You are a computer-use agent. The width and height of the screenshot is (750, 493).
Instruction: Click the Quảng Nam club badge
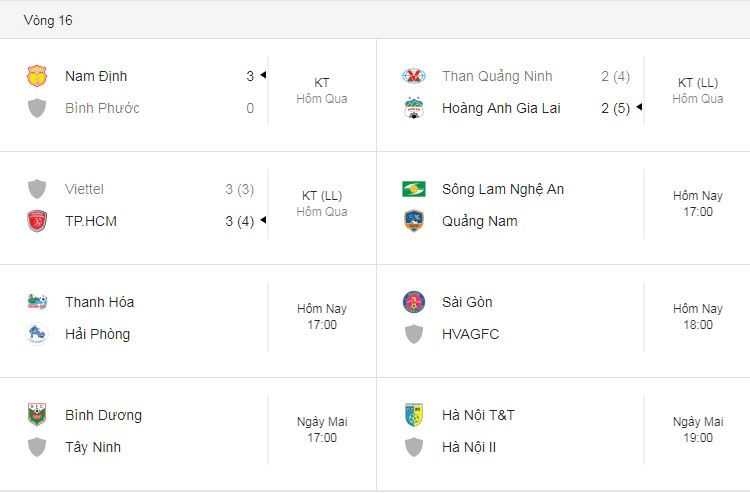(414, 221)
